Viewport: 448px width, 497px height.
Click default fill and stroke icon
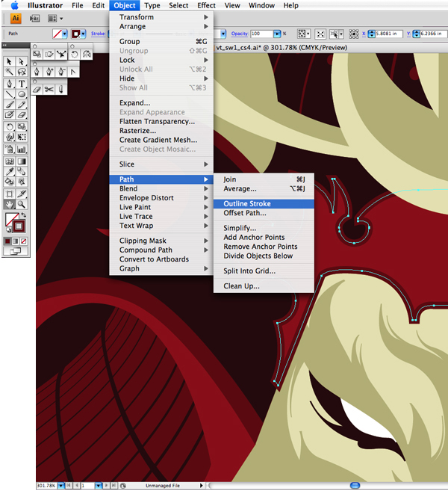[x=8, y=229]
